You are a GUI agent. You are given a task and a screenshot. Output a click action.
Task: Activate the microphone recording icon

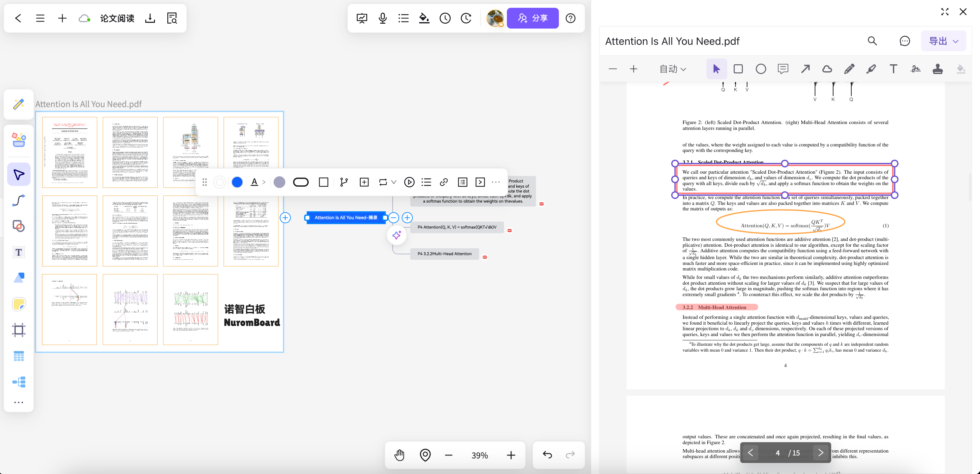coord(383,18)
